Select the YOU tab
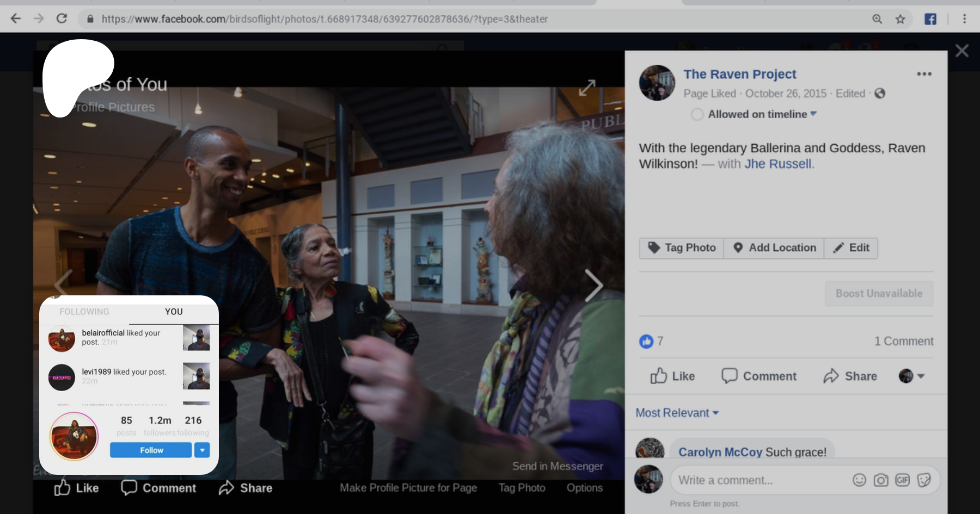The image size is (980, 514). pos(174,312)
